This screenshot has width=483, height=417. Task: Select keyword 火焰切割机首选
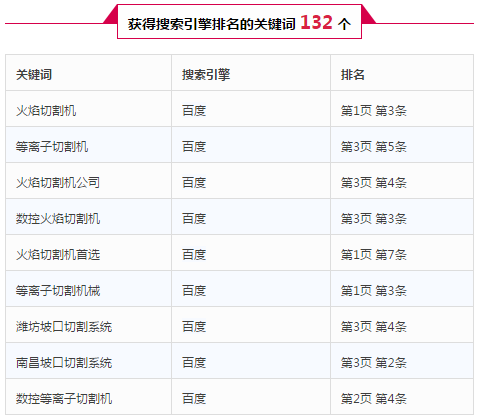tap(58, 254)
